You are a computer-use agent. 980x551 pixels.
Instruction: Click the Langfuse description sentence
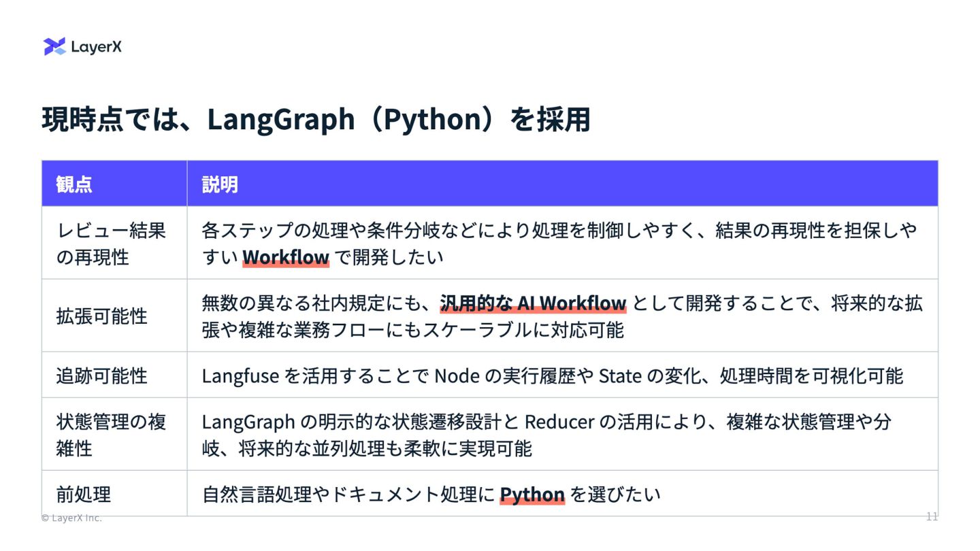pos(553,375)
